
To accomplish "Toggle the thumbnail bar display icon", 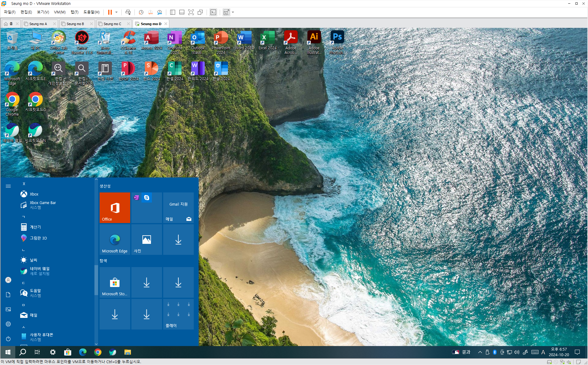I will tap(182, 12).
